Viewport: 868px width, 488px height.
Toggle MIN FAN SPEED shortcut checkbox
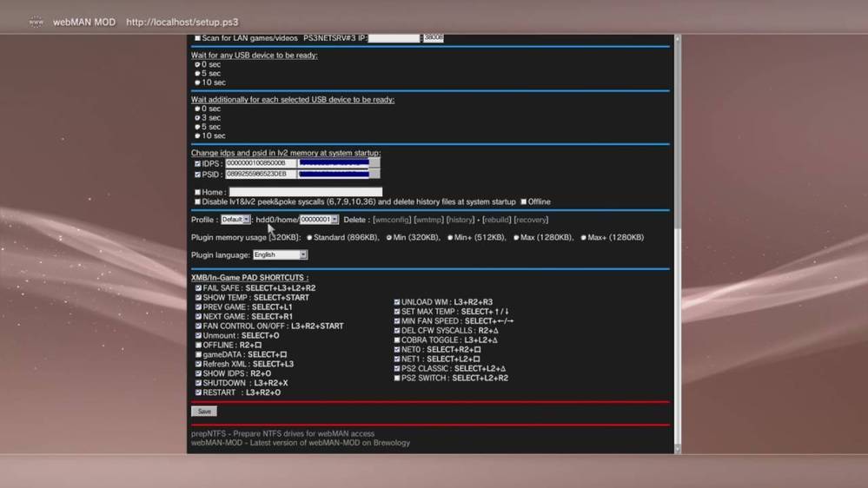click(x=397, y=321)
